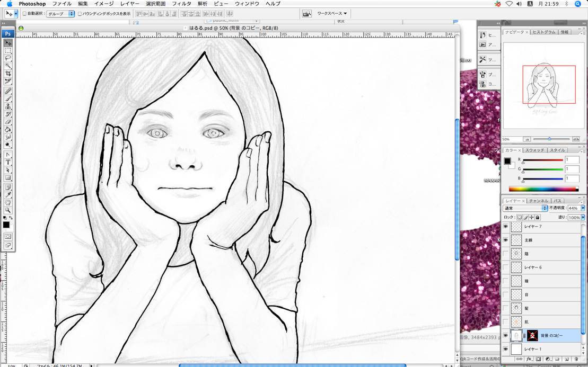Enable 自動選択 checkbox
The height and width of the screenshot is (367, 588).
pyautogui.click(x=24, y=14)
